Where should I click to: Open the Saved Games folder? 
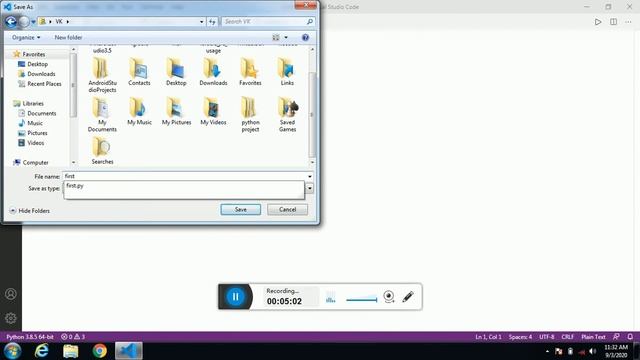[287, 115]
